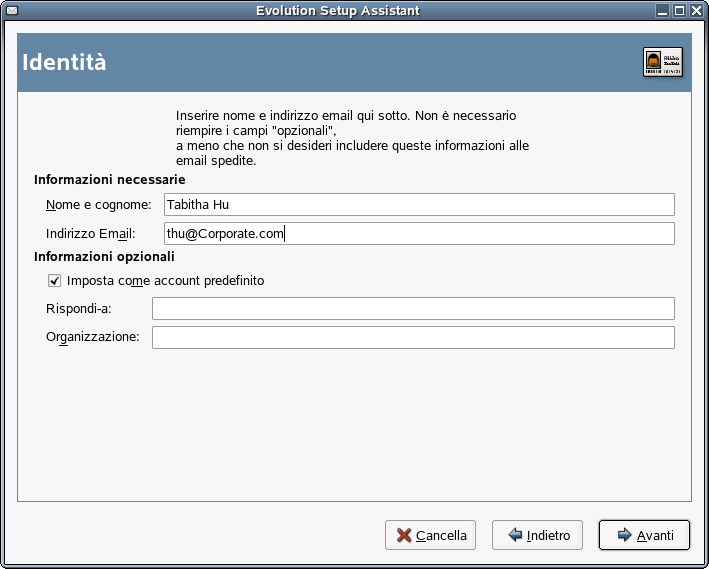Click the 'Organizzazione:' label
Screen dimensions: 709x569
coord(93,337)
